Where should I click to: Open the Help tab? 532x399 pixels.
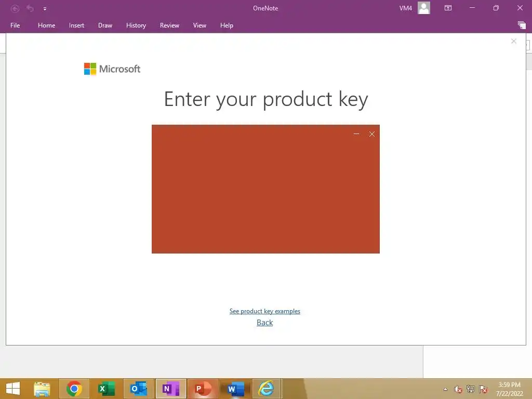tap(227, 25)
